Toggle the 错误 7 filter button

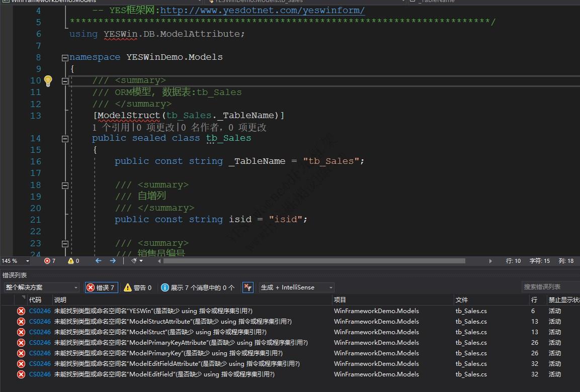pos(101,287)
